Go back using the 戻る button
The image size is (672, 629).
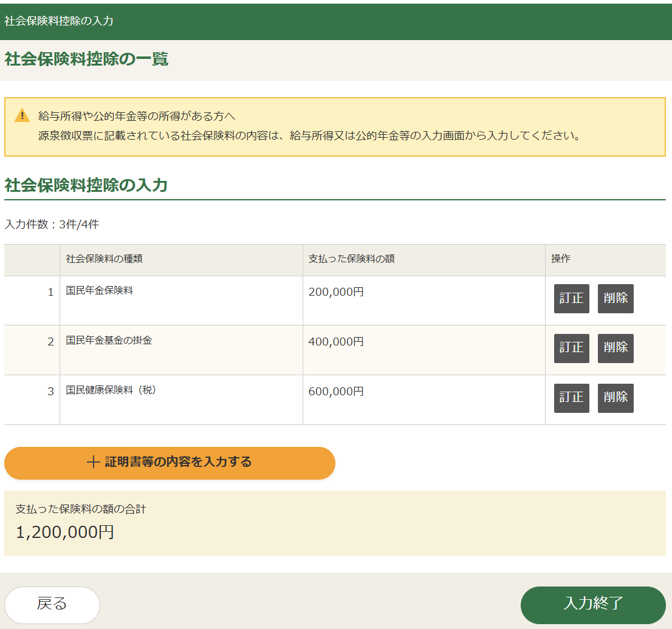tap(52, 605)
